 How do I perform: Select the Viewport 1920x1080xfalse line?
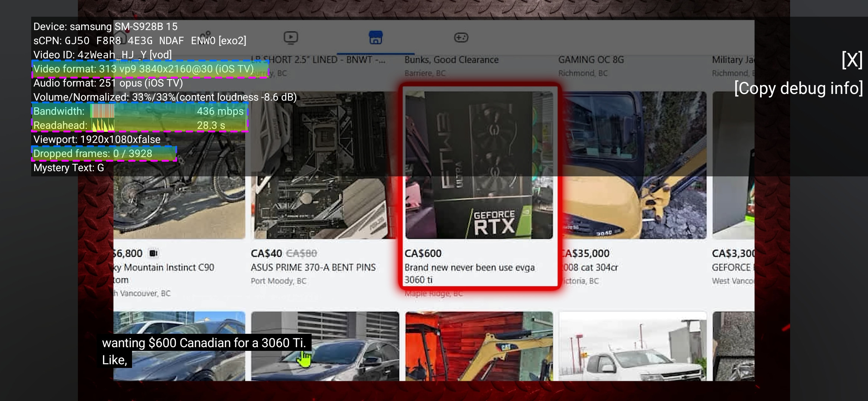tap(97, 140)
